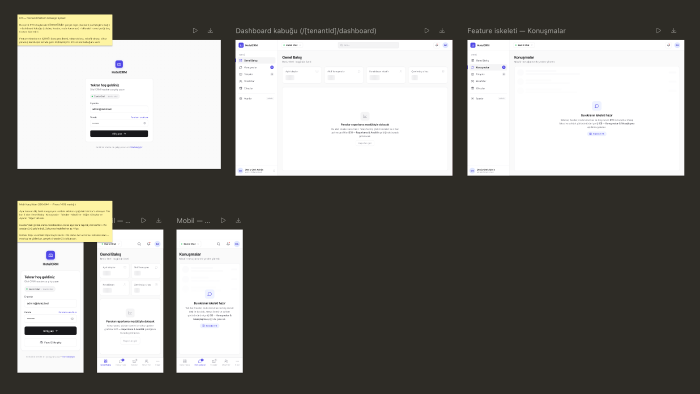Download the mobile Genel Bakış frame
700x394 pixels.
click(x=158, y=220)
